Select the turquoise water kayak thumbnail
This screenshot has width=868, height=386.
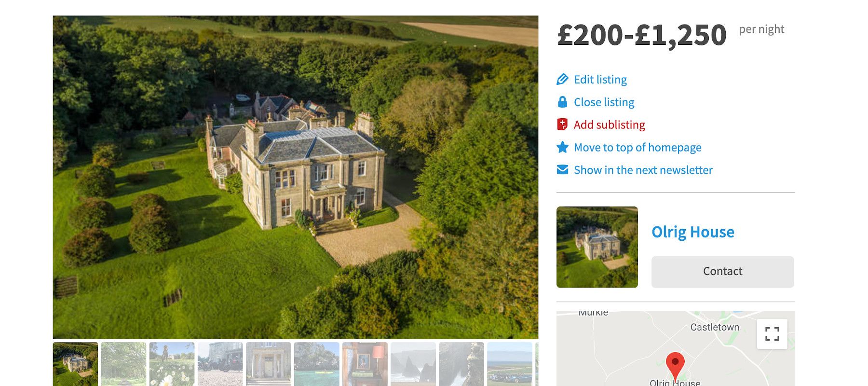[x=316, y=364]
